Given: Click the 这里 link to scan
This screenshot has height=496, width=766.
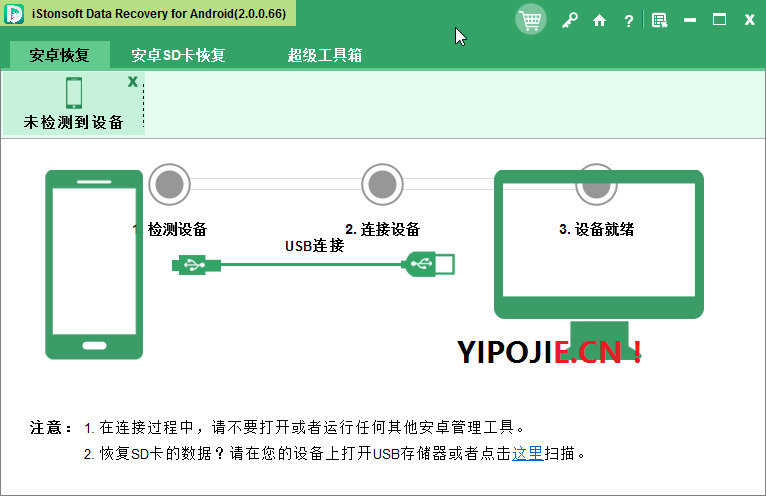Looking at the screenshot, I should point(527,453).
